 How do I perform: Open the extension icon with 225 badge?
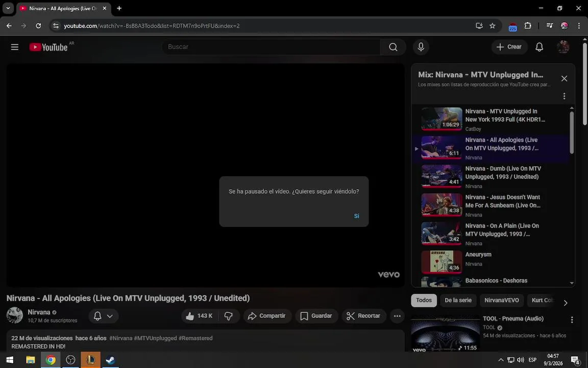(x=512, y=26)
